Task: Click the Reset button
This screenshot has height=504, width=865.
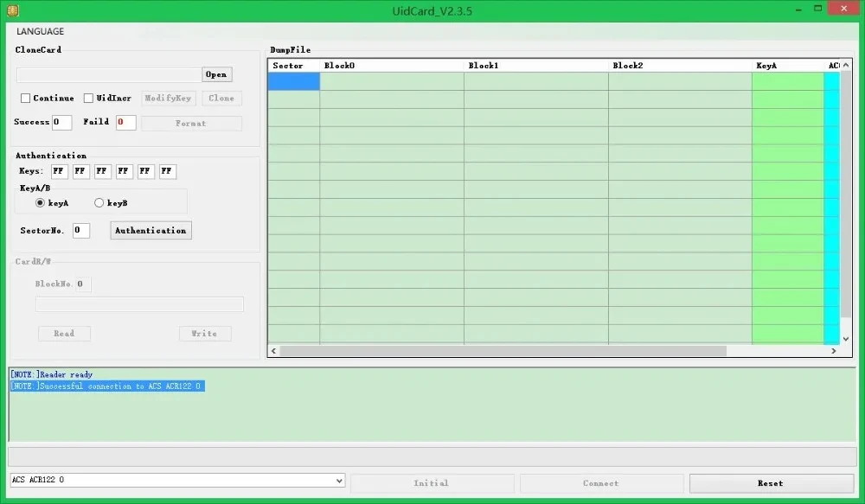Action: tap(771, 483)
